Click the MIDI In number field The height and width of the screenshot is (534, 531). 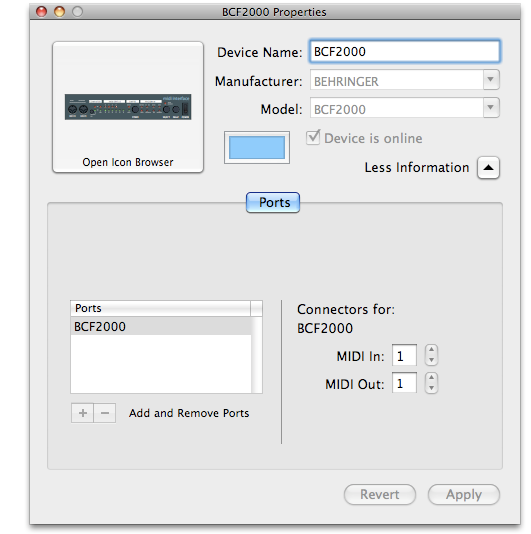click(x=404, y=356)
